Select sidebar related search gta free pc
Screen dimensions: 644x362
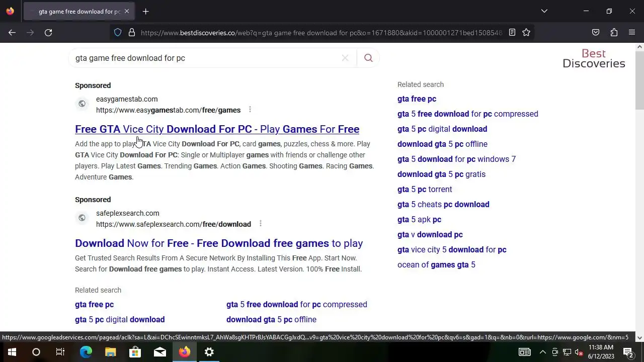[417, 99]
